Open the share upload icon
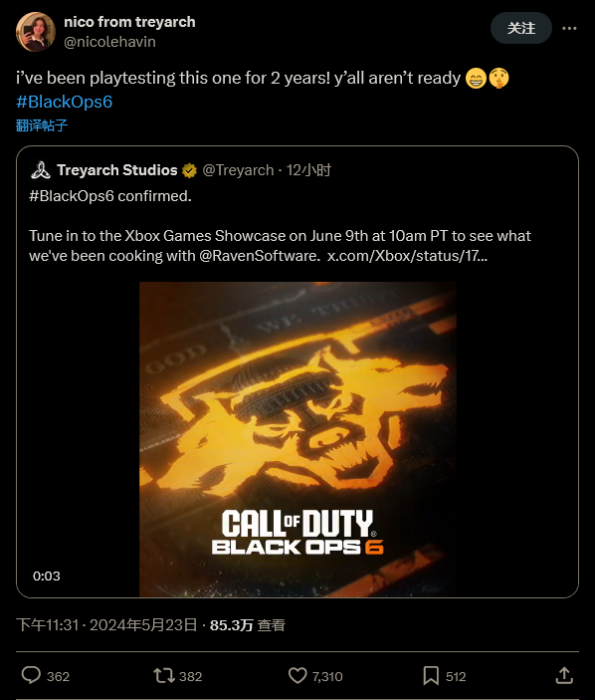 564,675
